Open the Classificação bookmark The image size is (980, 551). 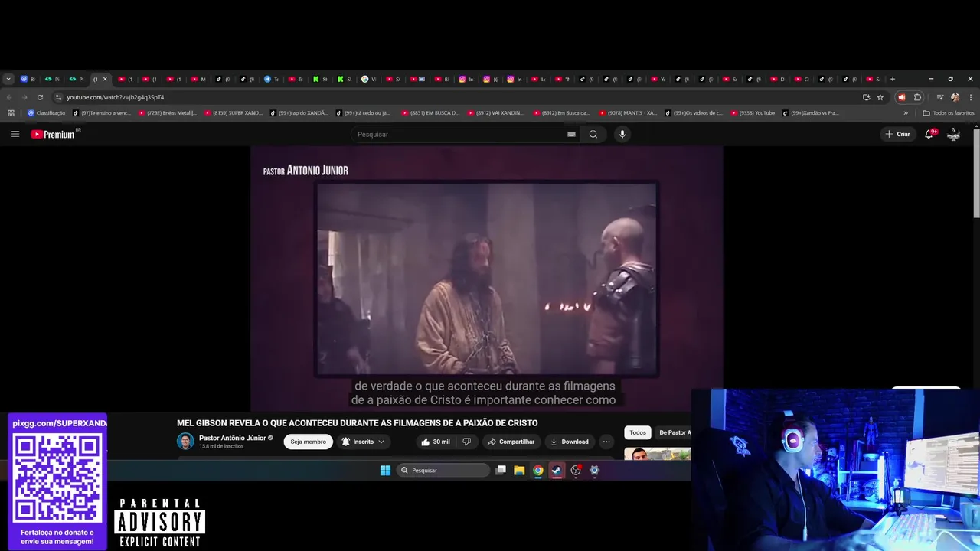coord(47,112)
